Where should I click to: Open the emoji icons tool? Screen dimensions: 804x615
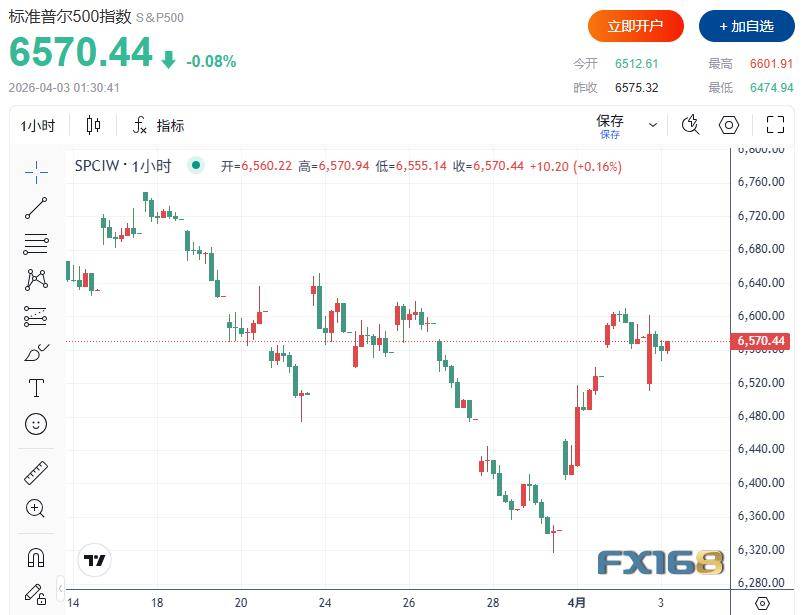(x=36, y=424)
